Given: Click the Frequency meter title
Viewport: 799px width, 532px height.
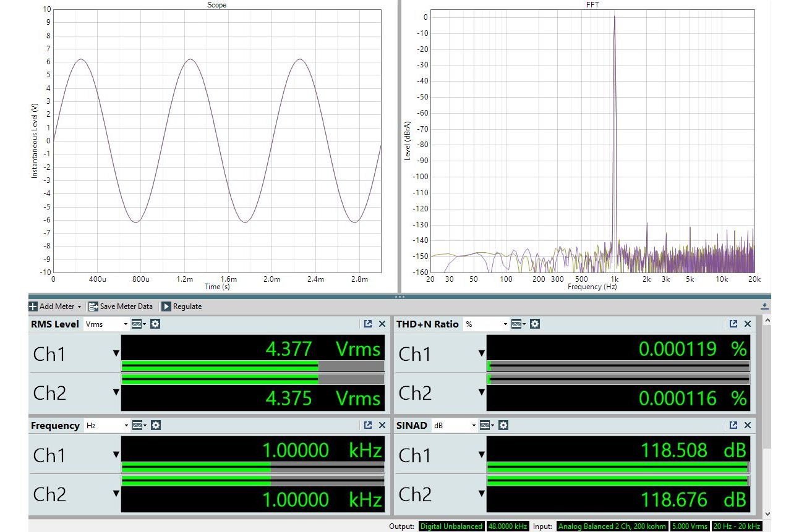Looking at the screenshot, I should (x=55, y=425).
